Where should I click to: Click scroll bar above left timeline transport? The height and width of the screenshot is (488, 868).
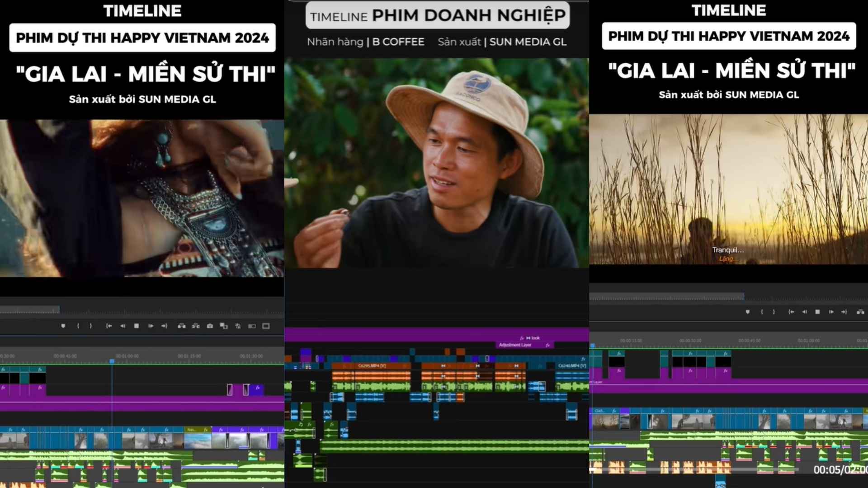click(x=29, y=310)
